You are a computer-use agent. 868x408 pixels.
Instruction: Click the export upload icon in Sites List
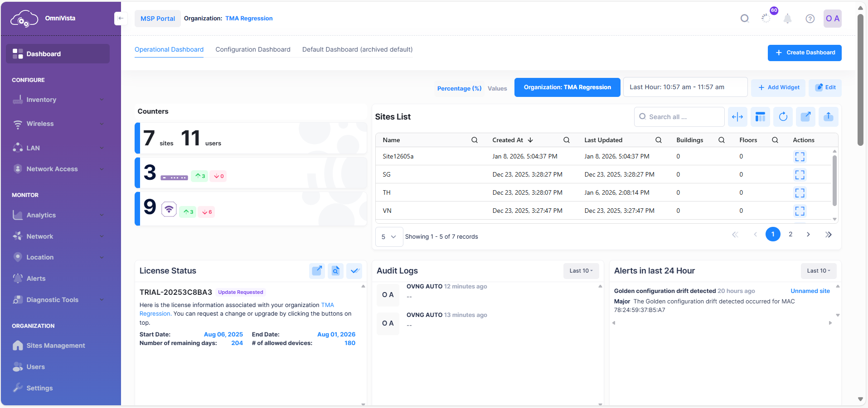point(828,117)
